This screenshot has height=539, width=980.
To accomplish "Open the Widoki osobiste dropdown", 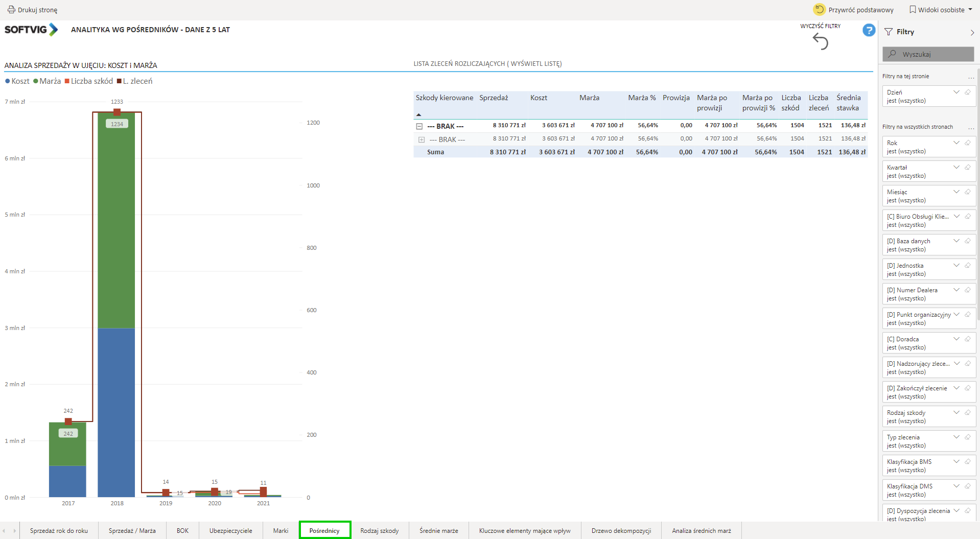I will pyautogui.click(x=941, y=10).
